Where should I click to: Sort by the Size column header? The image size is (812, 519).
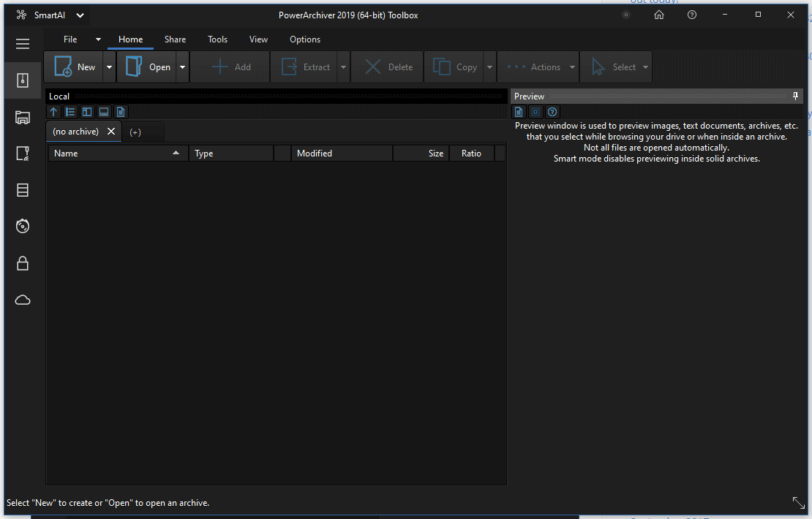(421, 154)
